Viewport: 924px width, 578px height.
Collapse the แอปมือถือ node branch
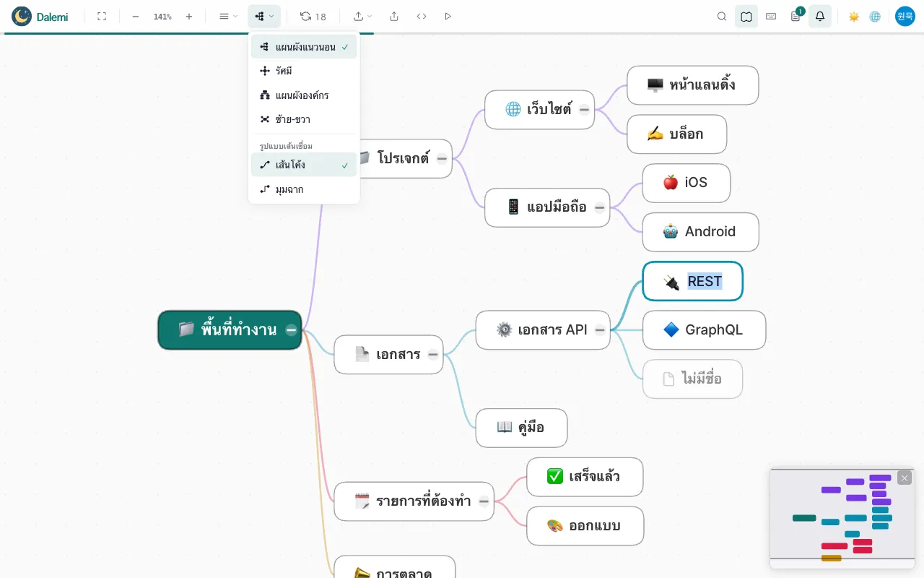pos(599,207)
